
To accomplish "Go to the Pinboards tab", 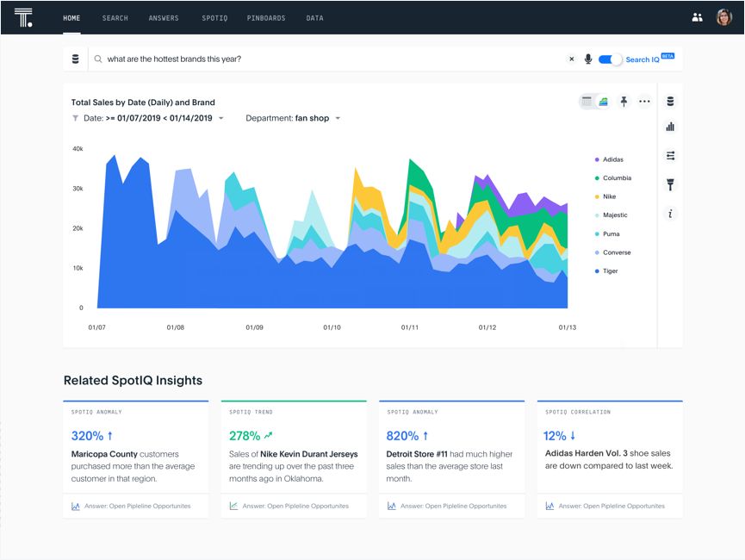I will (x=266, y=18).
